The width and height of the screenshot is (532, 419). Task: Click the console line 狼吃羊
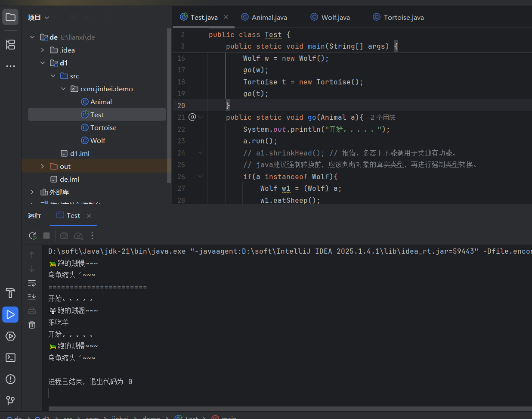(59, 322)
